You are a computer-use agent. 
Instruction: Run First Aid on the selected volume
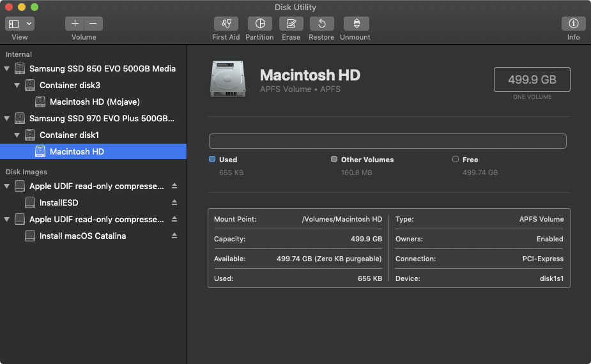pyautogui.click(x=226, y=24)
